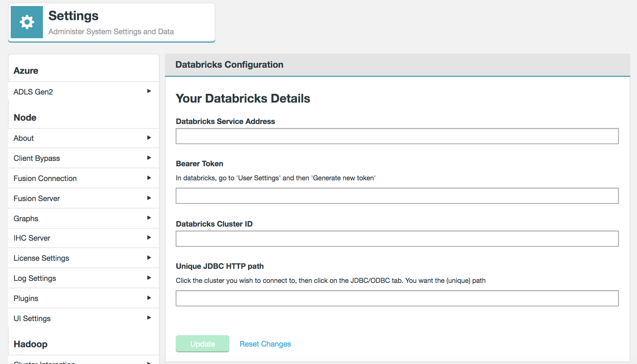Open the IHC Server section
This screenshot has width=637, height=364.
(x=32, y=238)
